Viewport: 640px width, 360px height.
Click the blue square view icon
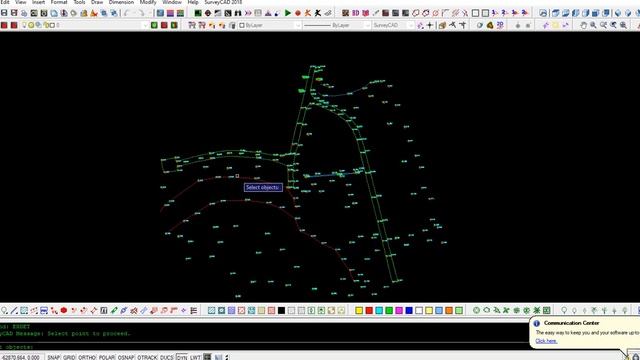160,13
